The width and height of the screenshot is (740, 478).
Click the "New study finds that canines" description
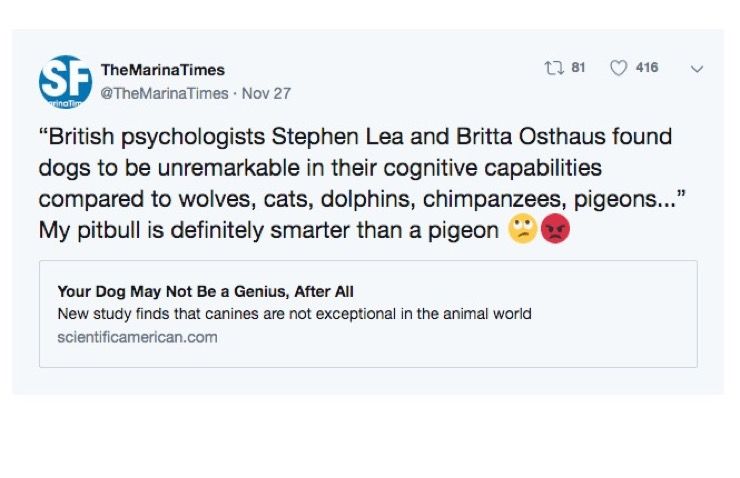294,314
